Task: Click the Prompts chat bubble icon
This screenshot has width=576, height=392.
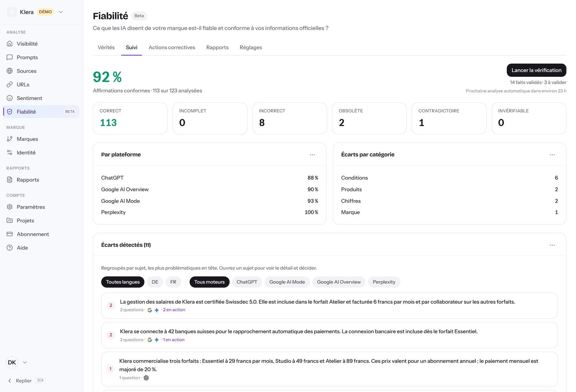Action: coord(10,57)
